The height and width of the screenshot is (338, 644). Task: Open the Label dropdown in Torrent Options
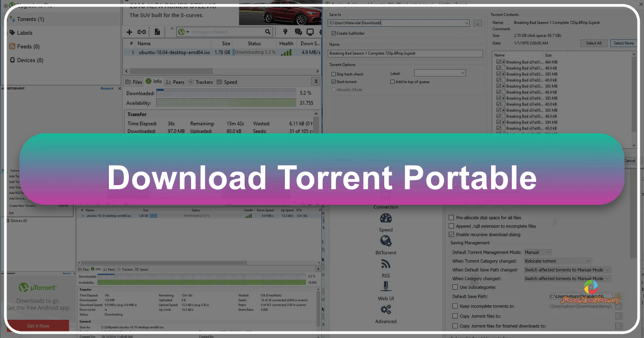tap(440, 72)
